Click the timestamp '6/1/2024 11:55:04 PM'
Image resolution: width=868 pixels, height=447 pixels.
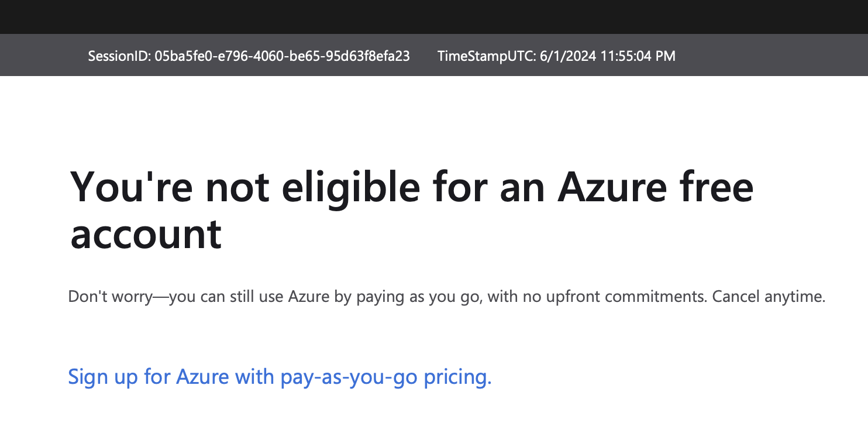pyautogui.click(x=608, y=56)
